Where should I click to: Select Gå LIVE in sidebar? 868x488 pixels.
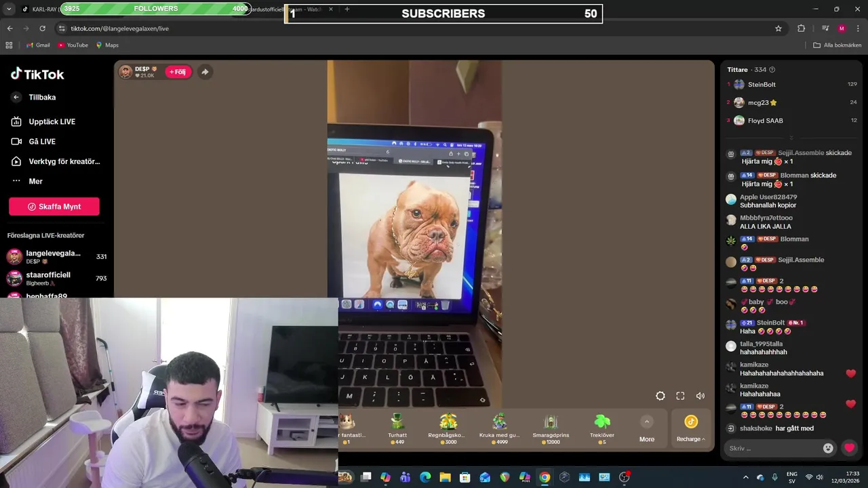point(34,141)
